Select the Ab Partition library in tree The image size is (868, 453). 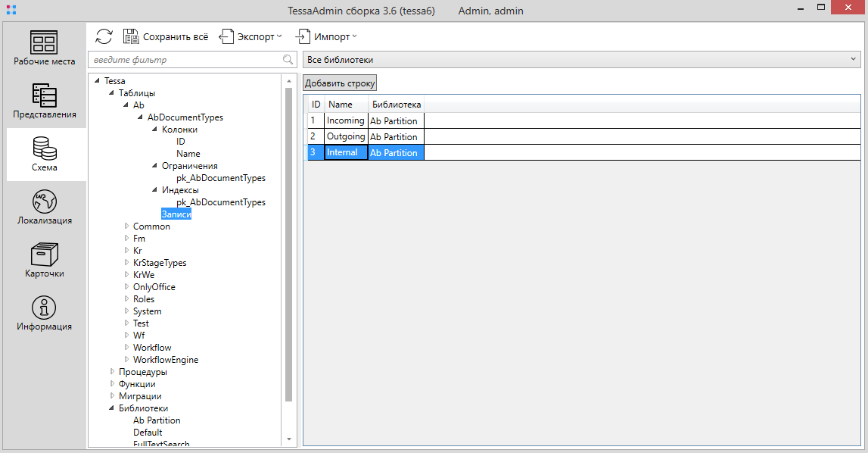pos(157,420)
